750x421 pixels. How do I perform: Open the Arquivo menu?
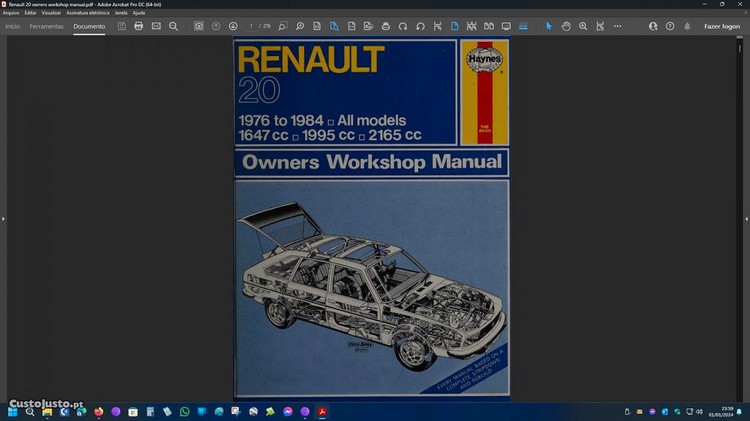coord(11,12)
